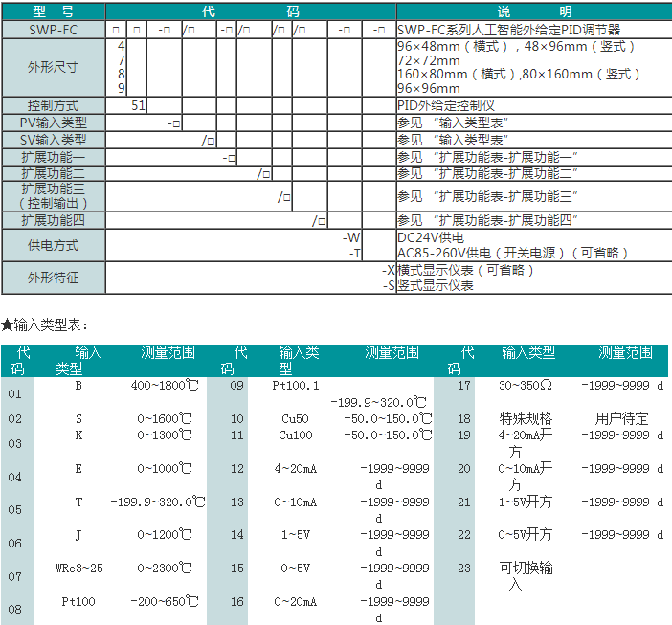
Task: Select input type WRe3~25
Action: (79, 569)
